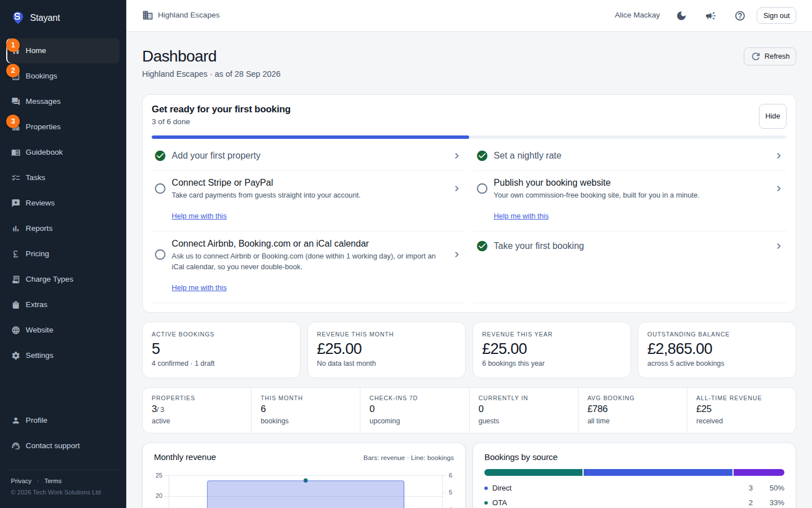
Task: Expand Connect Stripe or PayPal chevron
Action: point(457,189)
